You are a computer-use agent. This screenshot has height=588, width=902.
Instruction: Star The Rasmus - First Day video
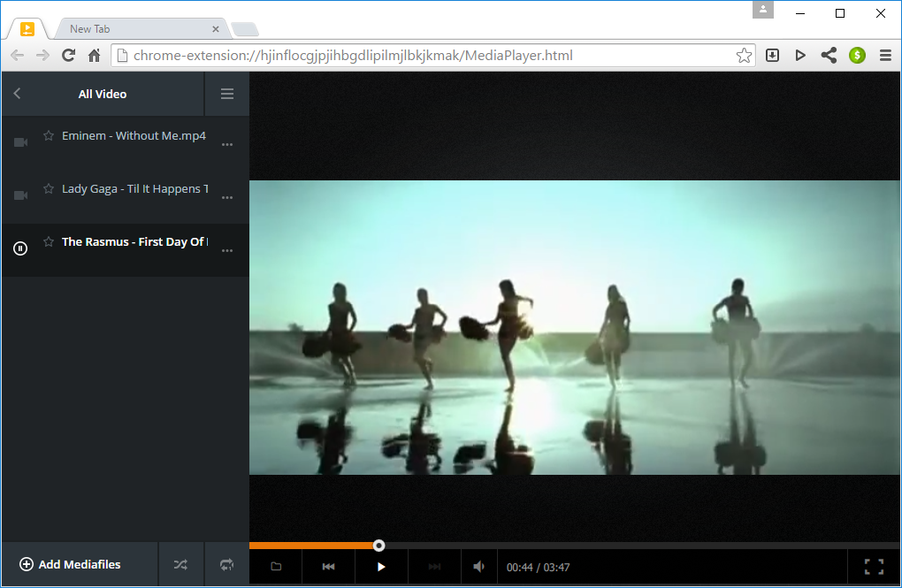49,241
